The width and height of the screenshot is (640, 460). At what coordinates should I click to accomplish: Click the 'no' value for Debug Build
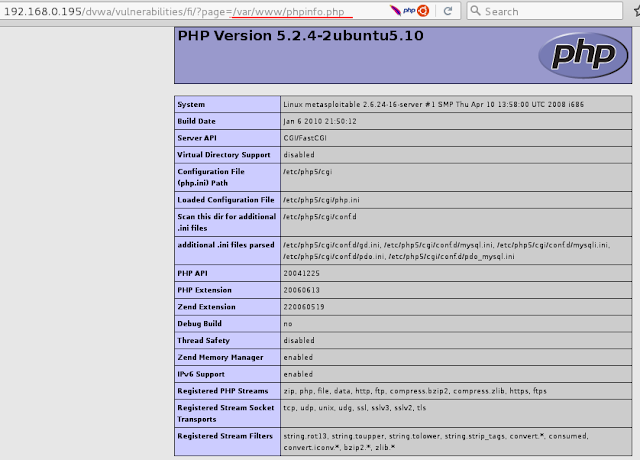point(288,324)
